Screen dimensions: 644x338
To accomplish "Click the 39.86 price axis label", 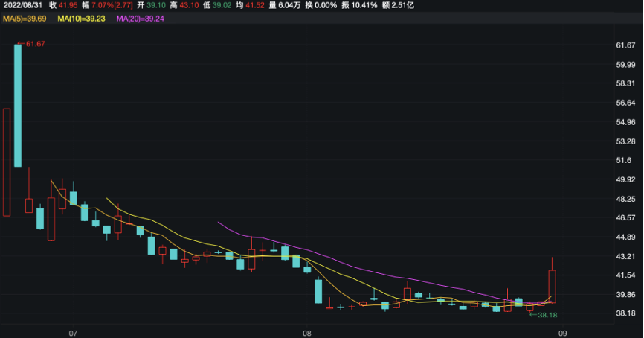I will point(625,295).
